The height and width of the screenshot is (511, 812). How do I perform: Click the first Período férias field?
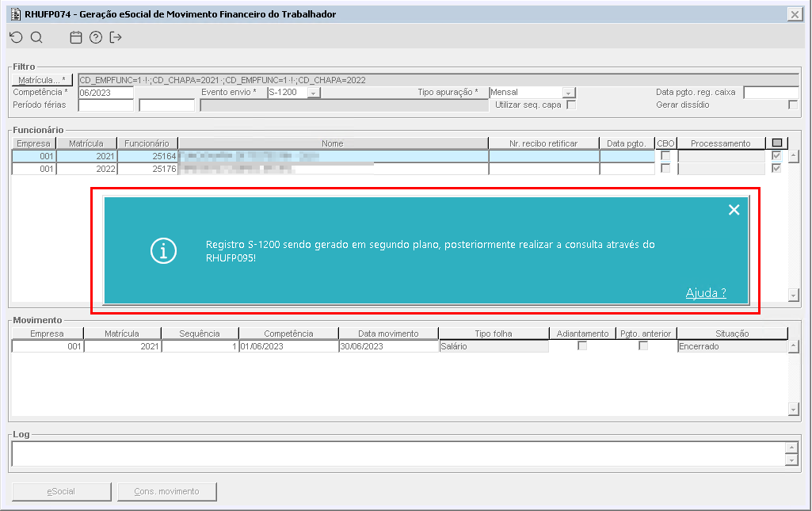click(x=105, y=105)
